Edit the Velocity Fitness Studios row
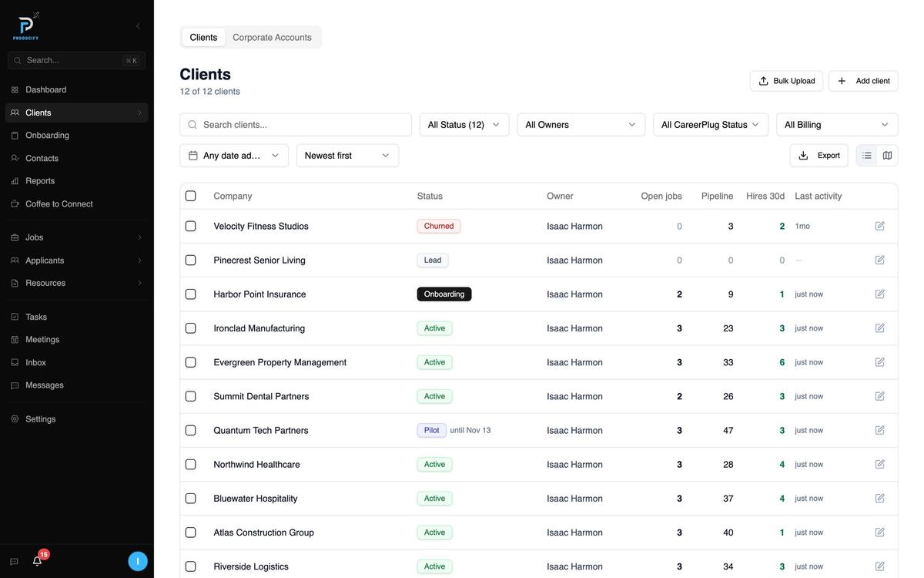The width and height of the screenshot is (924, 578). (880, 226)
